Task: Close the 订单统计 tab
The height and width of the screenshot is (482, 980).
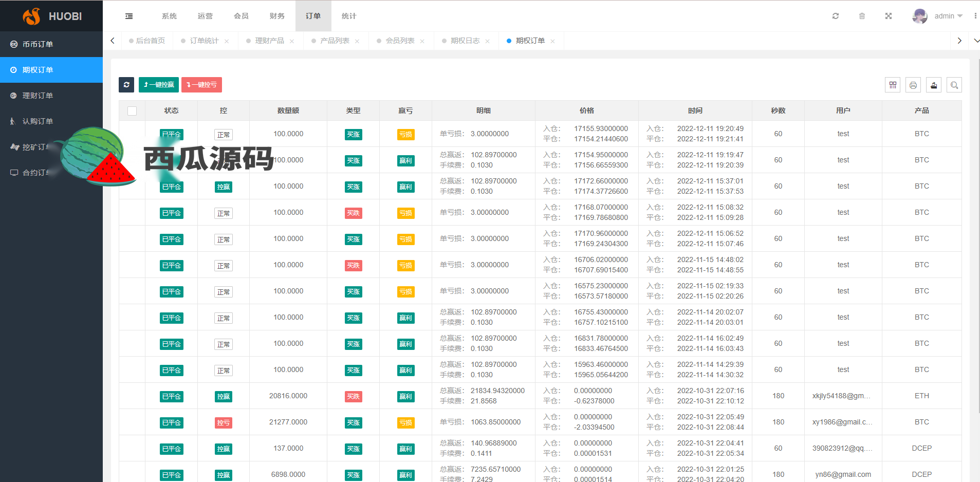Action: coord(227,41)
